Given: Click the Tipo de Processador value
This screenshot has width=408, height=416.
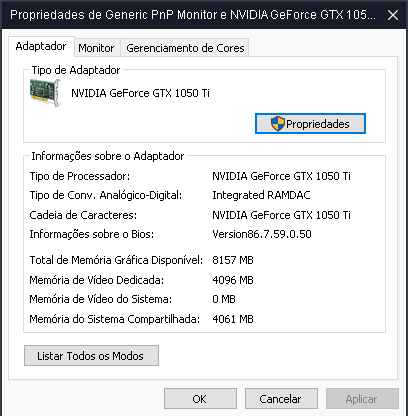Looking at the screenshot, I should pos(281,176).
